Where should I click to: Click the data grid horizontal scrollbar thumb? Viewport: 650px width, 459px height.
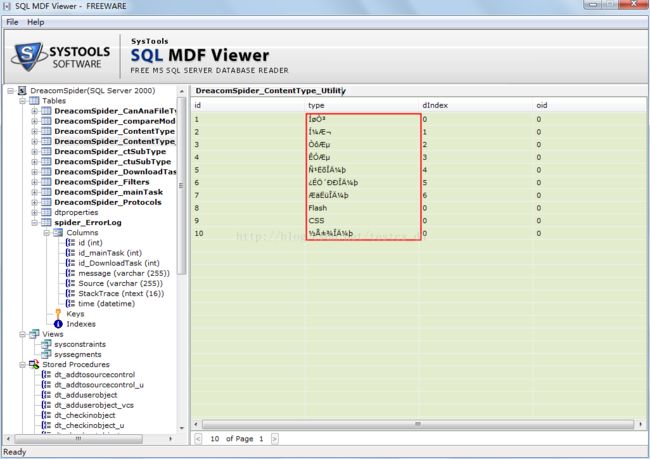click(418, 424)
